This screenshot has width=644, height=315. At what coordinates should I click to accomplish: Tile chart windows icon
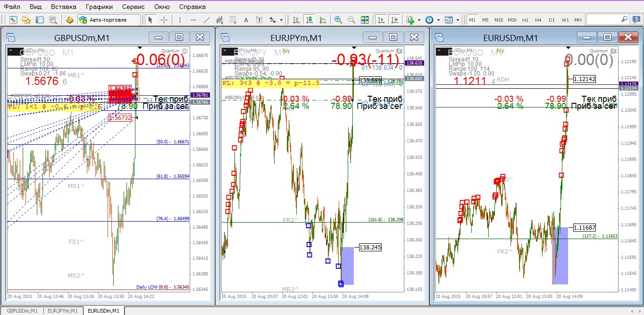(364, 20)
